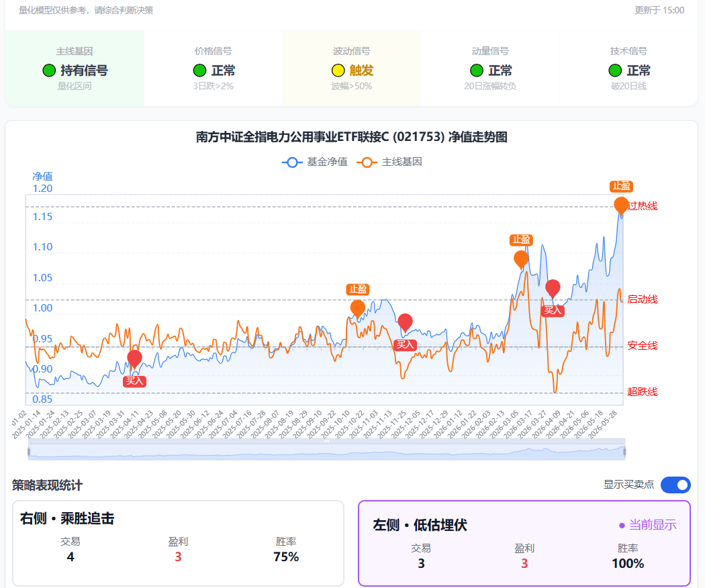Click green dot beside 技术信号 正常

pyautogui.click(x=615, y=70)
